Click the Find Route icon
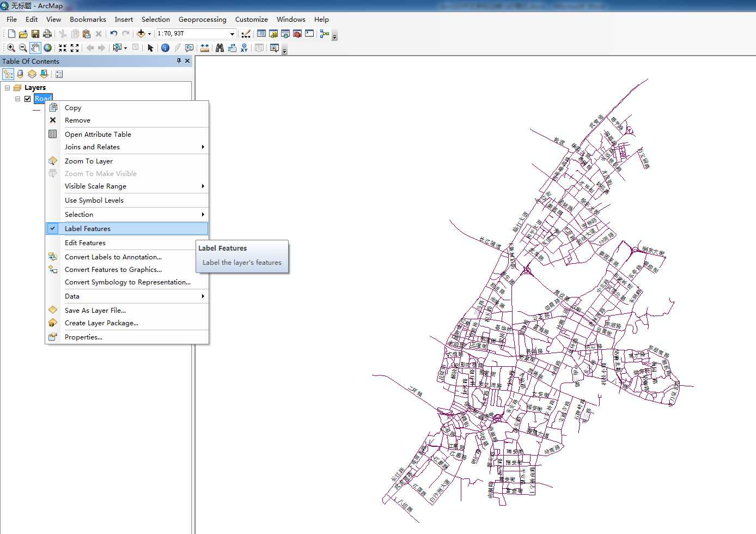This screenshot has width=756, height=534. tap(232, 48)
